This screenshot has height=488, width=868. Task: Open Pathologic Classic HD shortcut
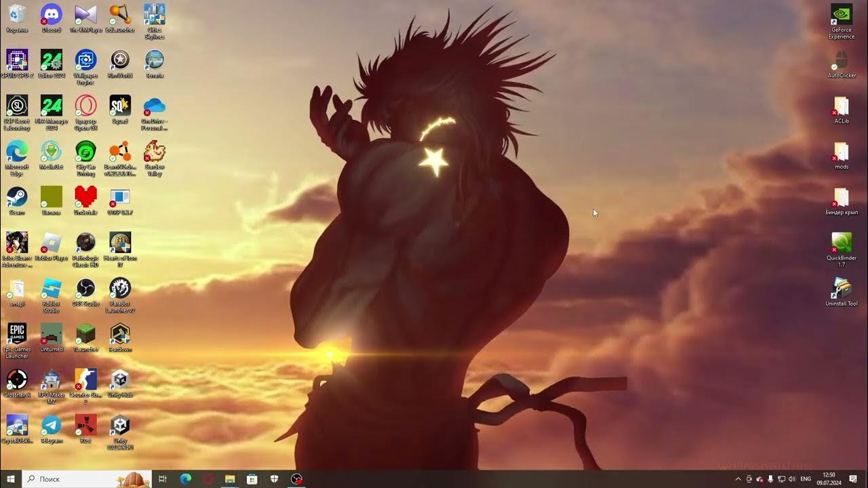pos(85,249)
